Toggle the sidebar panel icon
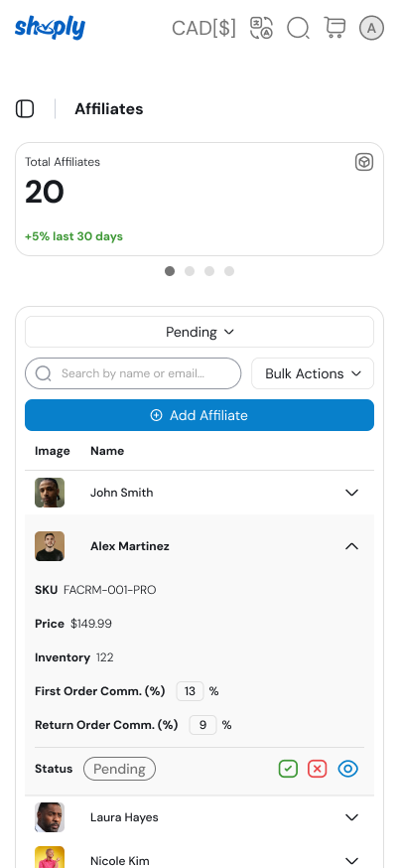This screenshot has width=399, height=868. 25,109
